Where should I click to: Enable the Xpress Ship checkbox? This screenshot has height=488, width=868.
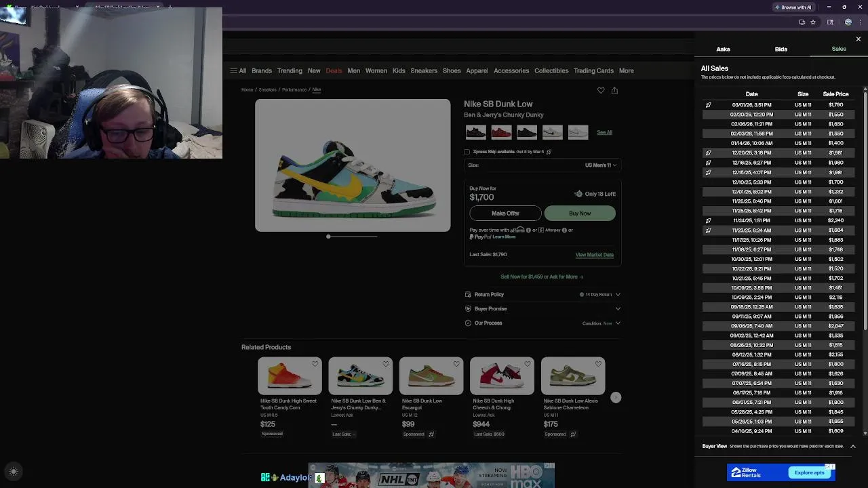[x=467, y=152]
